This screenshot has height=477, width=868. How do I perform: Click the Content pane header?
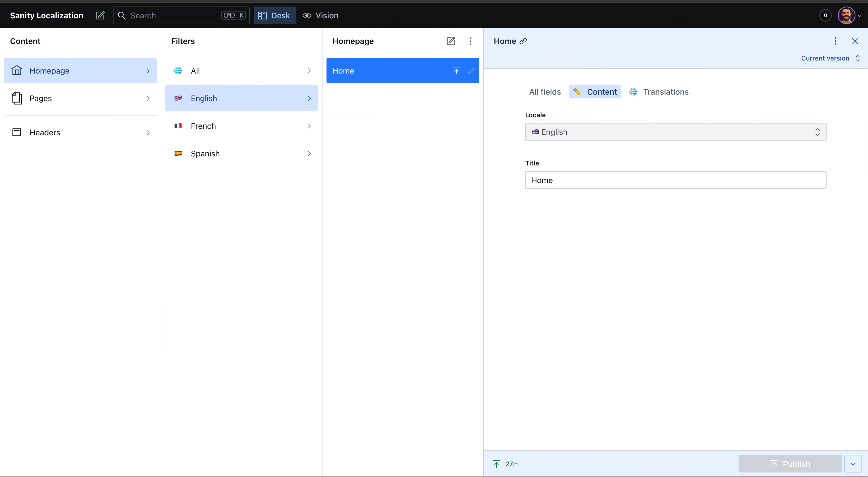coord(25,41)
